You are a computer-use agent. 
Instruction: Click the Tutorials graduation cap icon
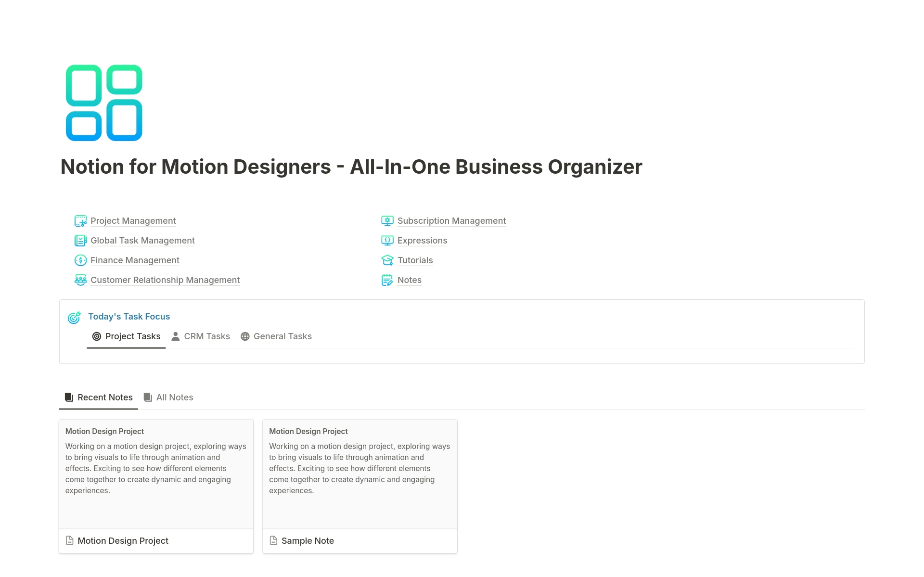point(387,260)
